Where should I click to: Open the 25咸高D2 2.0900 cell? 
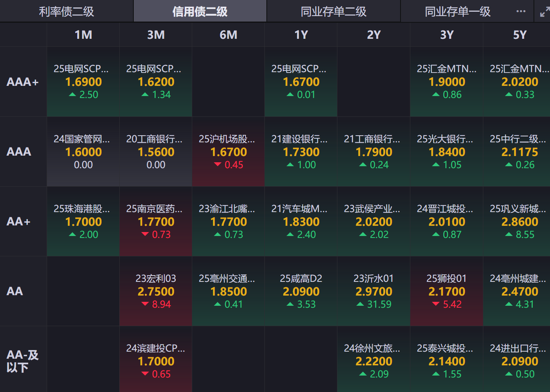pos(301,291)
